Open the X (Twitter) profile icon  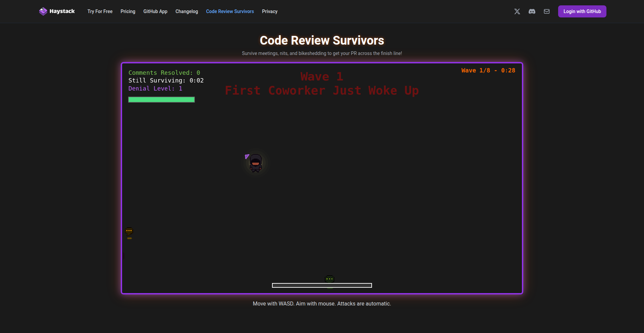pos(517,11)
